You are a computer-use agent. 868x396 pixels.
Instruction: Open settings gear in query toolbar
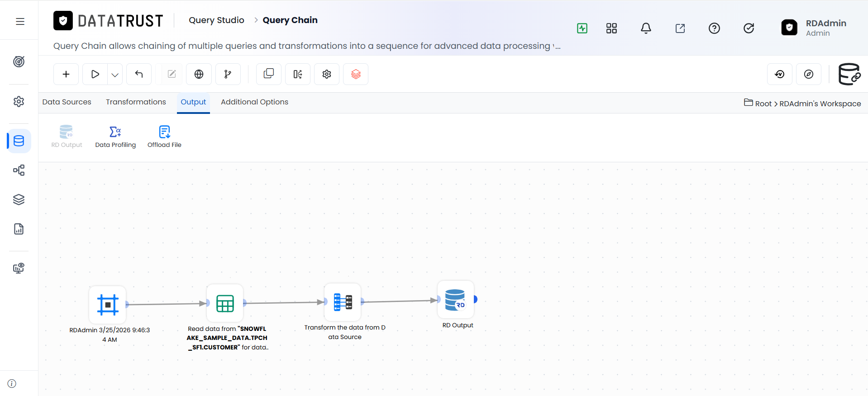(327, 74)
